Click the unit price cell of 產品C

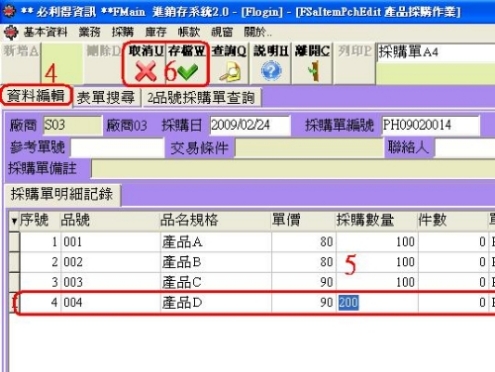coord(303,283)
